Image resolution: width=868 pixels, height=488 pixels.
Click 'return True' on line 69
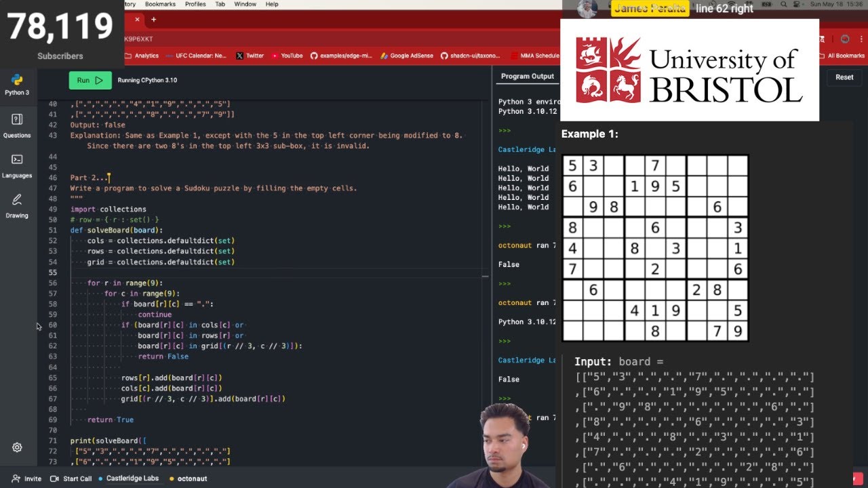click(x=111, y=420)
